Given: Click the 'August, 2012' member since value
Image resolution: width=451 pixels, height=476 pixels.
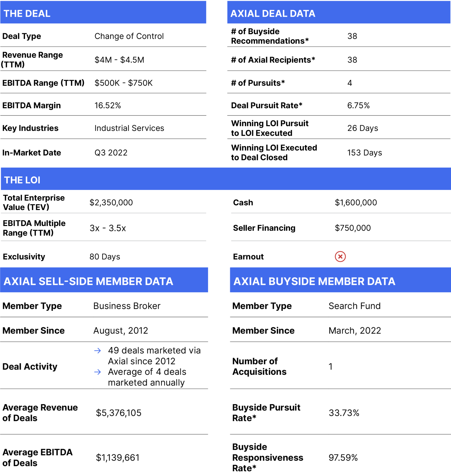Looking at the screenshot, I should pyautogui.click(x=121, y=331).
